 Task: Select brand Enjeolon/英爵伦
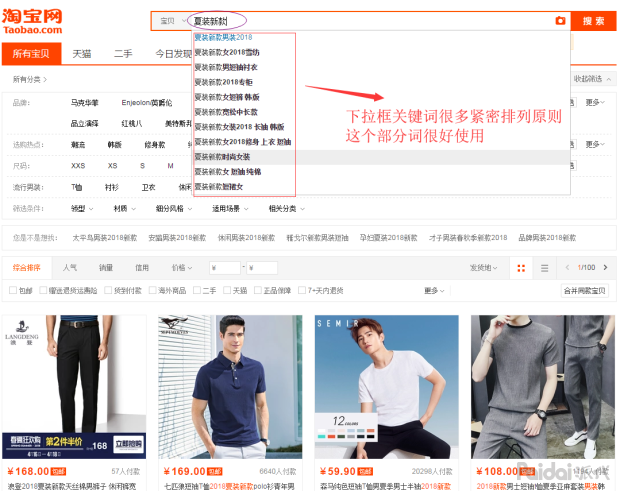(147, 103)
